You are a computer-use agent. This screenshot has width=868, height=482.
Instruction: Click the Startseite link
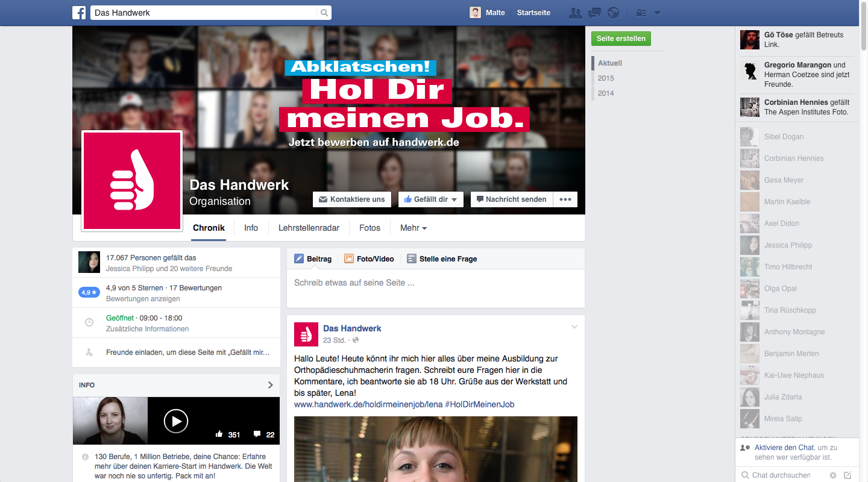point(533,13)
